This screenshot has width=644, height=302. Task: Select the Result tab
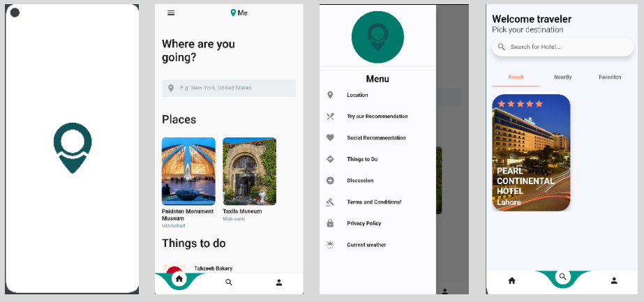[516, 77]
